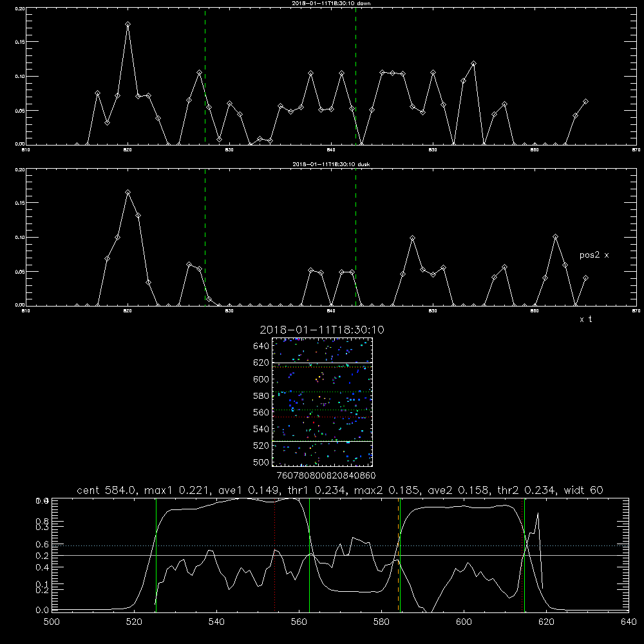The height and width of the screenshot is (644, 644).
Task: Click the leftmost solid green vertical line in bottom plot
Action: click(156, 555)
